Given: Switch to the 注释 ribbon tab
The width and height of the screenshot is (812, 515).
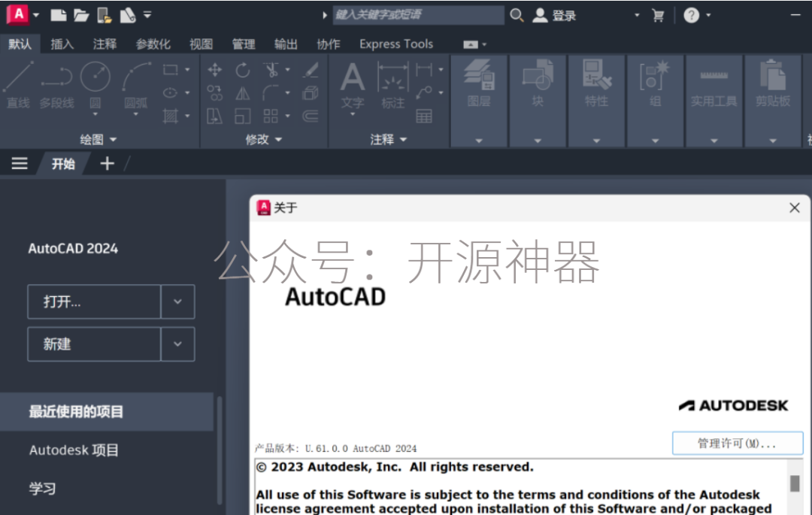Looking at the screenshot, I should (105, 44).
